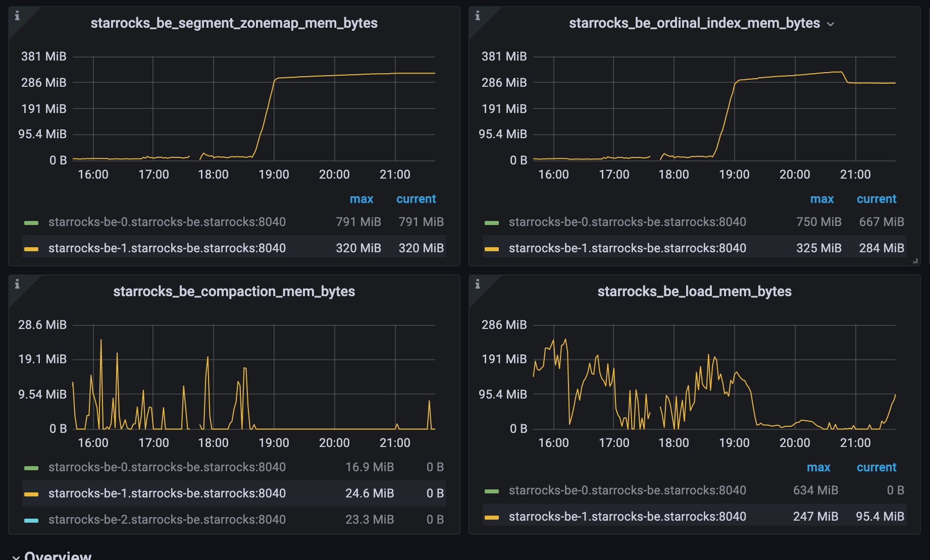Viewport: 930px width, 560px height.
Task: Sort zonemap legend by current column
Action: point(416,199)
